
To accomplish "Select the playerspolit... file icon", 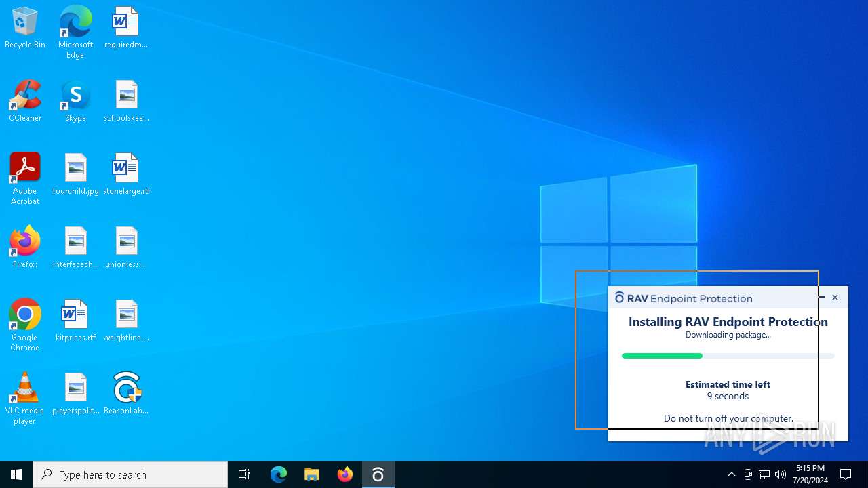I will (75, 394).
